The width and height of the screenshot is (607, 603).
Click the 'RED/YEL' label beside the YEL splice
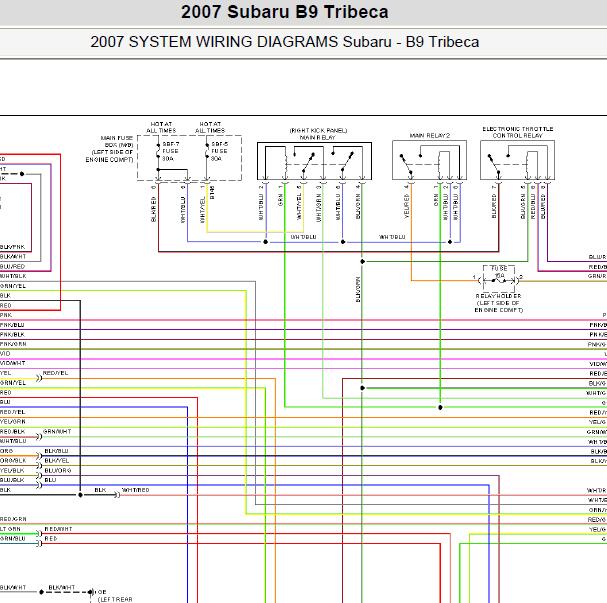pos(55,373)
